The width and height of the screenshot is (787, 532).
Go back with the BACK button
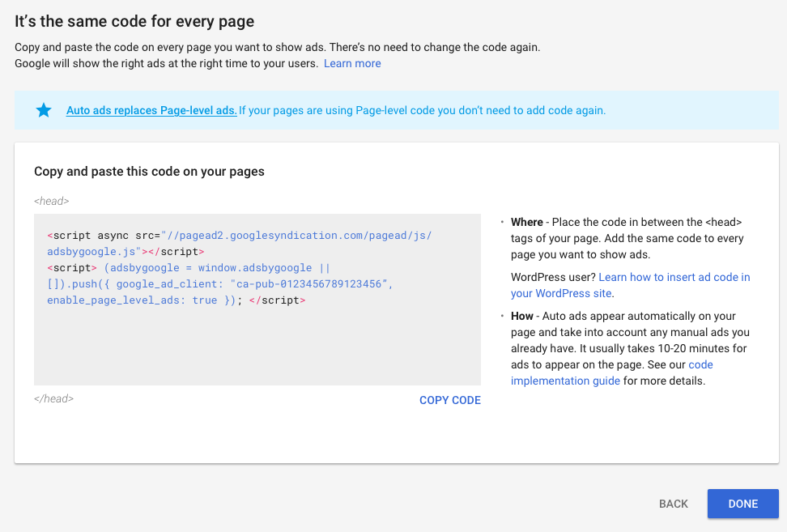click(673, 504)
